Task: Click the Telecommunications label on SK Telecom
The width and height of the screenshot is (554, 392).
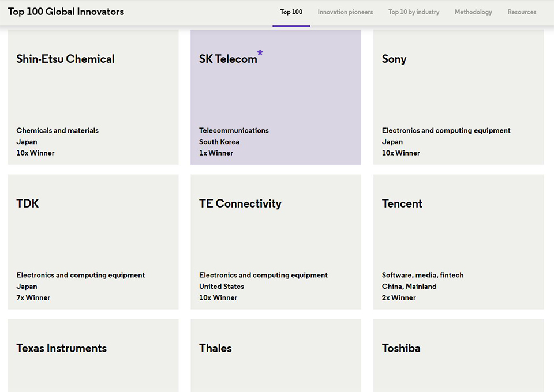Action: tap(234, 131)
